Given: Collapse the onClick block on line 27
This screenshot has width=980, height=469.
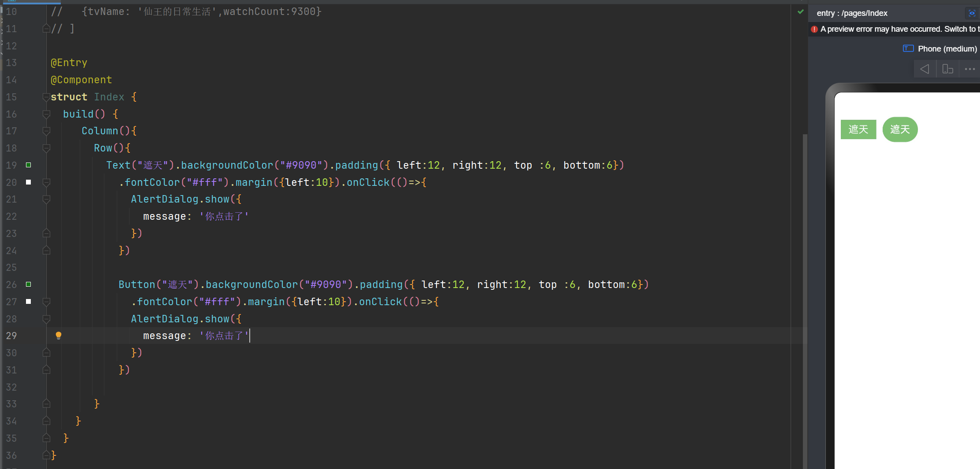Looking at the screenshot, I should pyautogui.click(x=46, y=302).
